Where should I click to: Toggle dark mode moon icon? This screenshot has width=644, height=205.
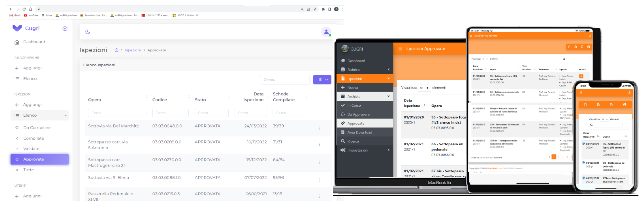point(87,32)
